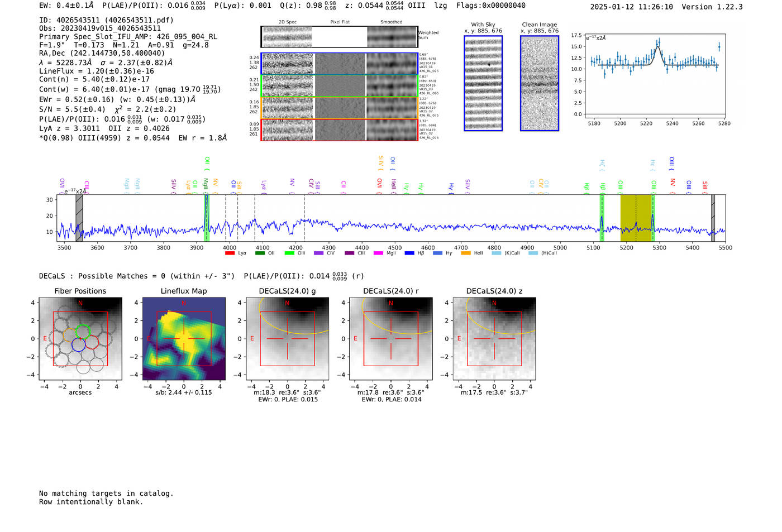Click the EWr = 0.52(±0.16) line

pyautogui.click(x=117, y=100)
